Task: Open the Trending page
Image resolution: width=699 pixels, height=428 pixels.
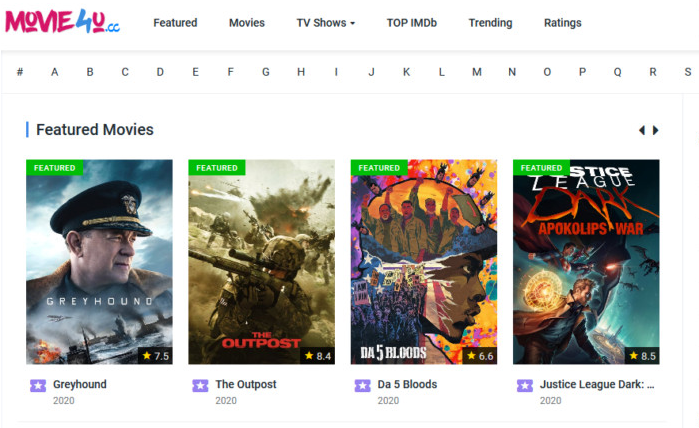Action: click(x=490, y=23)
